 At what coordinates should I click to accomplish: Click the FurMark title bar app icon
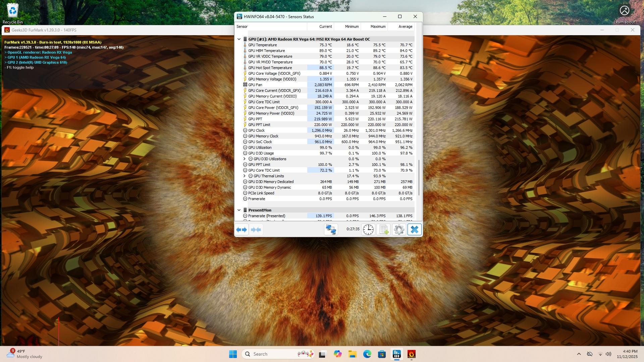point(7,30)
